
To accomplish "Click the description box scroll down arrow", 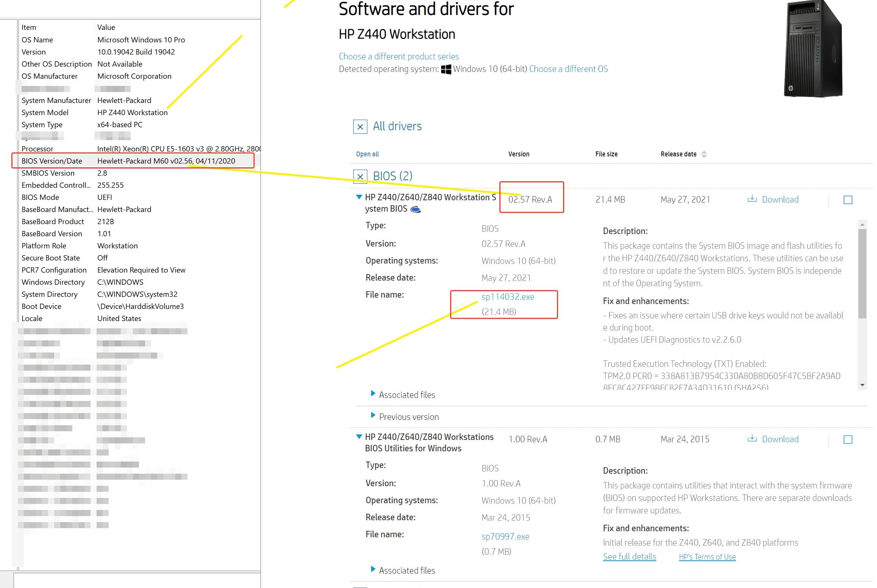I will click(862, 385).
